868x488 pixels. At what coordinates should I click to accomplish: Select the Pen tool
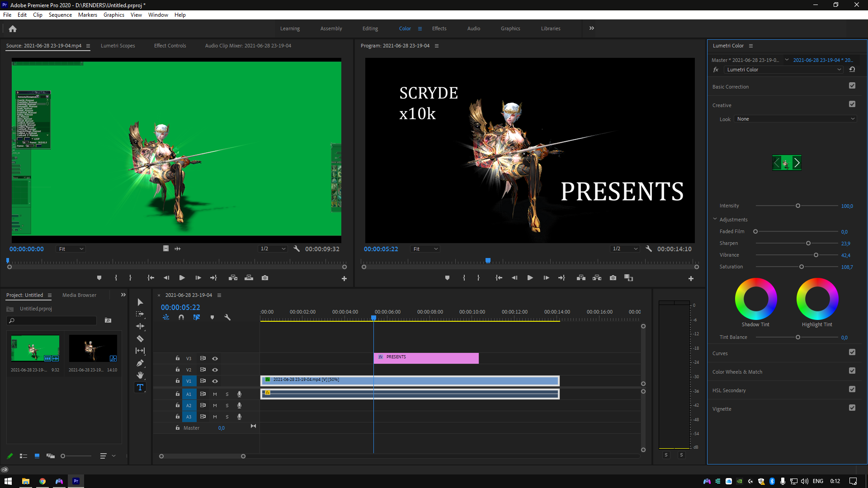click(x=140, y=363)
